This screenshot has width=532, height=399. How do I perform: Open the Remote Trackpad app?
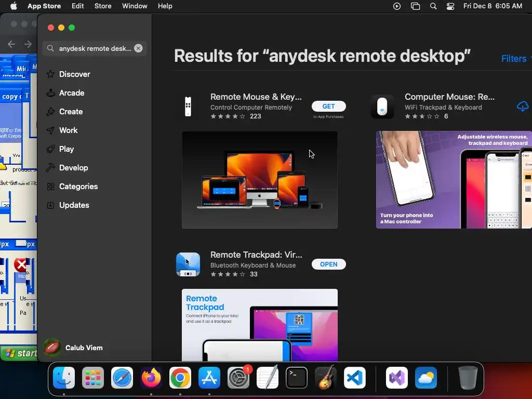pyautogui.click(x=328, y=264)
